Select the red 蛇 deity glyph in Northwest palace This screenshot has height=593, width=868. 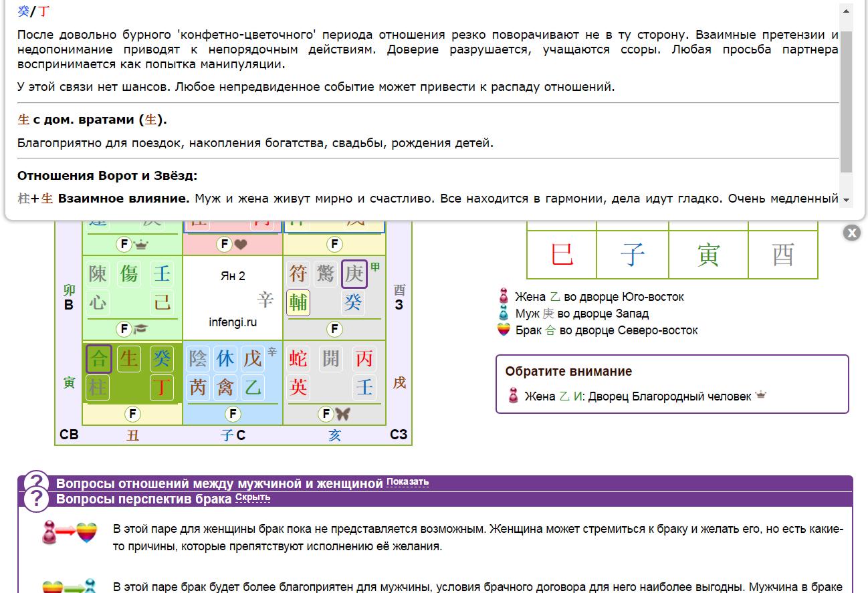click(298, 359)
